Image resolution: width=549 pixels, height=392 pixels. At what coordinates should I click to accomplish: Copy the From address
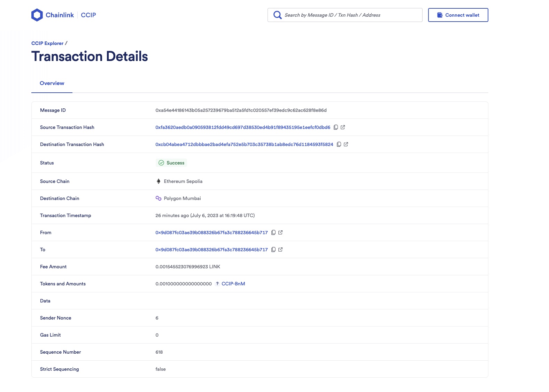coord(273,232)
